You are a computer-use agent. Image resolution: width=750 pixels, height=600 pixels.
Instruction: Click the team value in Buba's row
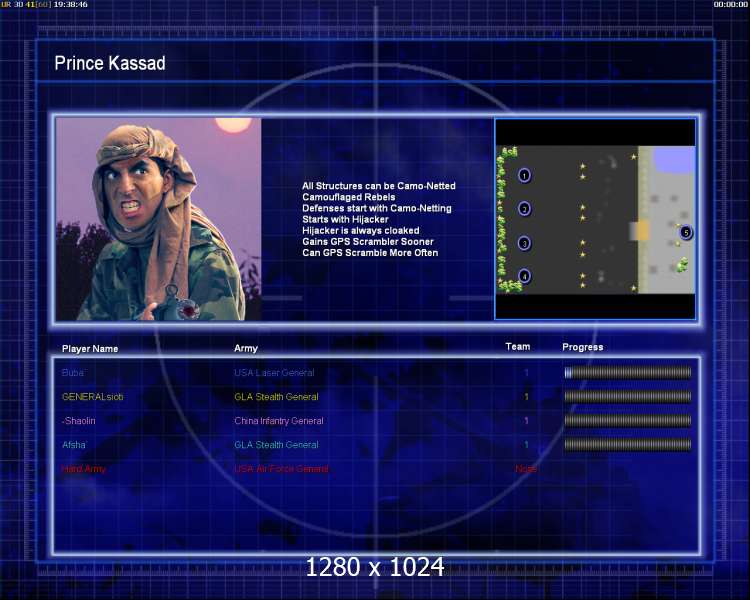point(526,373)
